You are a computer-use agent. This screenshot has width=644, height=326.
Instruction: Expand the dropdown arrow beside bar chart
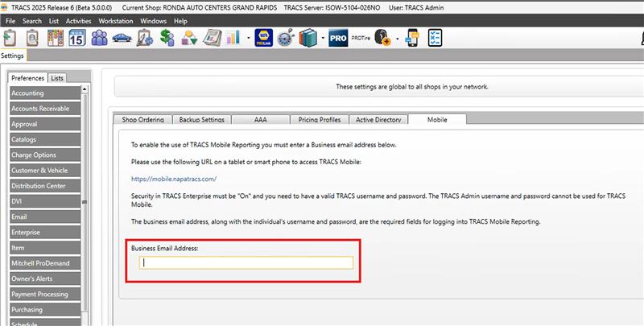pyautogui.click(x=249, y=39)
